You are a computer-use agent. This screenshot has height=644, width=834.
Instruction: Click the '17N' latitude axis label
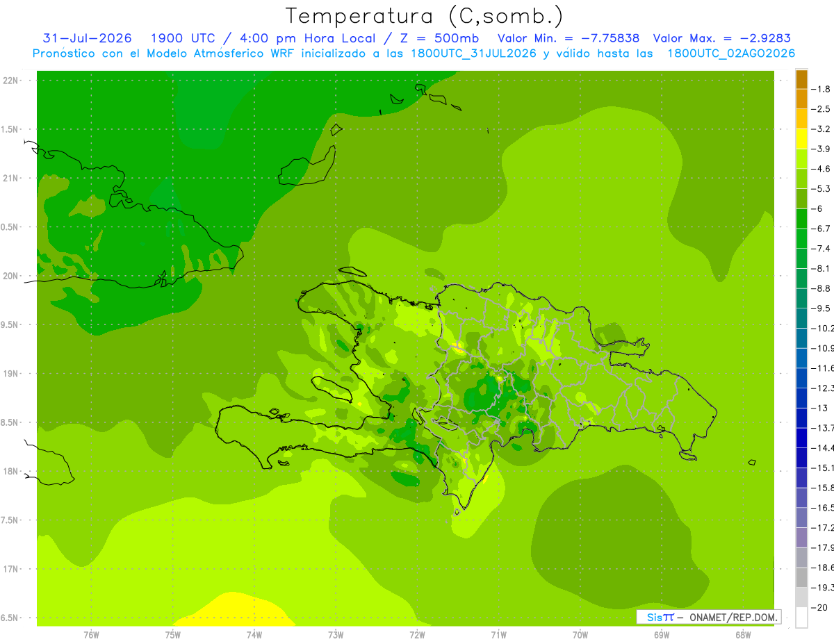tap(11, 569)
